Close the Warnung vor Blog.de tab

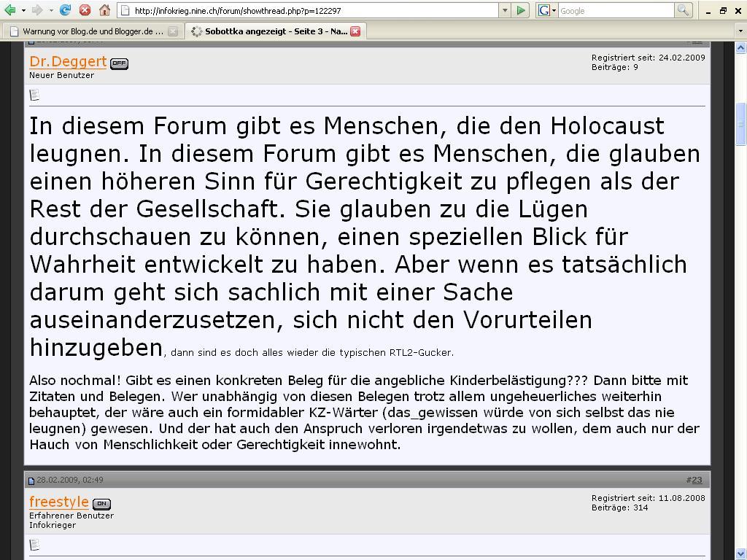click(173, 31)
